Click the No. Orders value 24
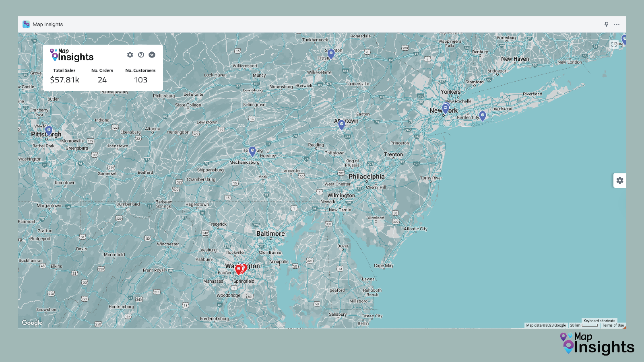The height and width of the screenshot is (362, 644). coord(102,80)
